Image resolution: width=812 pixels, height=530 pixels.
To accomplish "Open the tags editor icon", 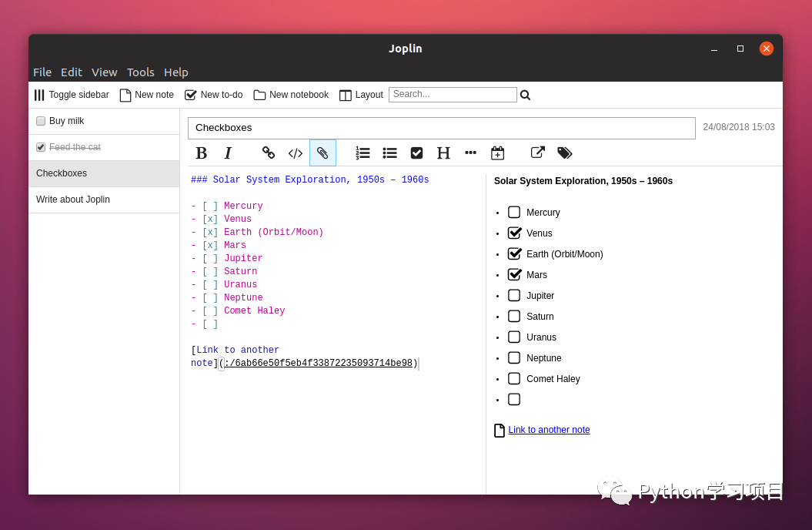I will tap(564, 153).
